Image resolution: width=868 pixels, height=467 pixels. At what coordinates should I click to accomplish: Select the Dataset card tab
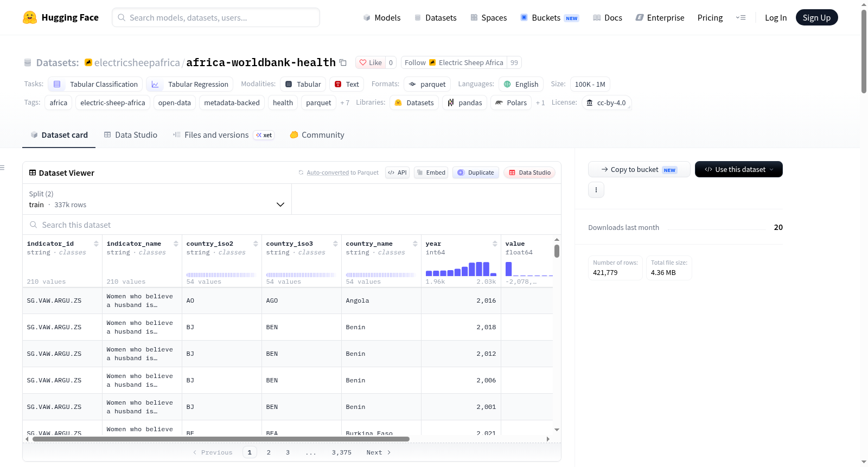59,135
